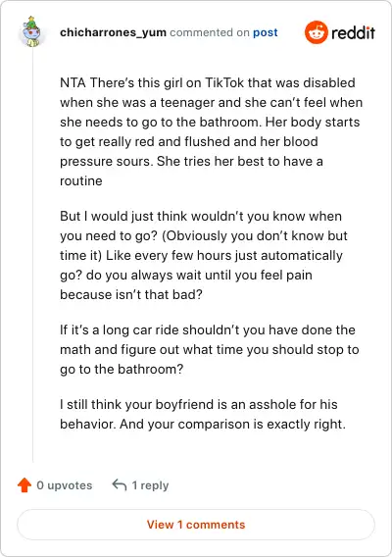Click the paragraph beginning "But I would just think"
This screenshot has width=392, height=557.
coord(204,255)
